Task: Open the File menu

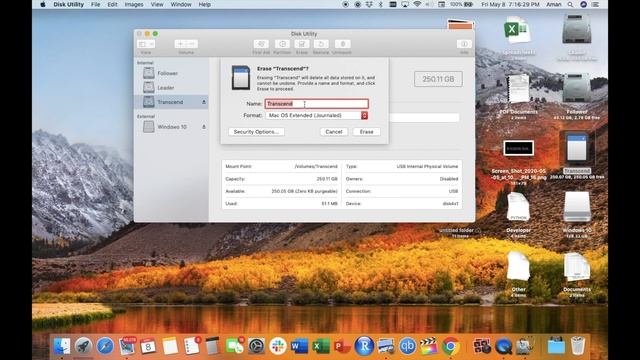Action: tap(96, 4)
